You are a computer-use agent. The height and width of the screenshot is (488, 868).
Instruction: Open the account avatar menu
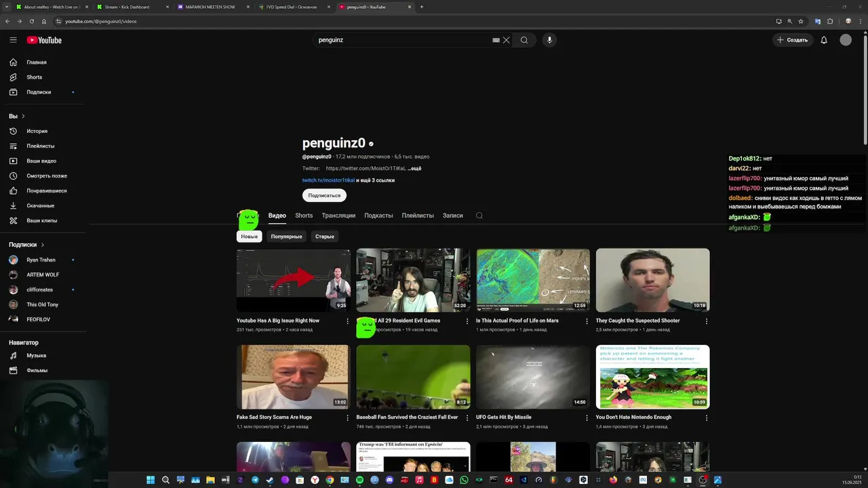coord(846,40)
